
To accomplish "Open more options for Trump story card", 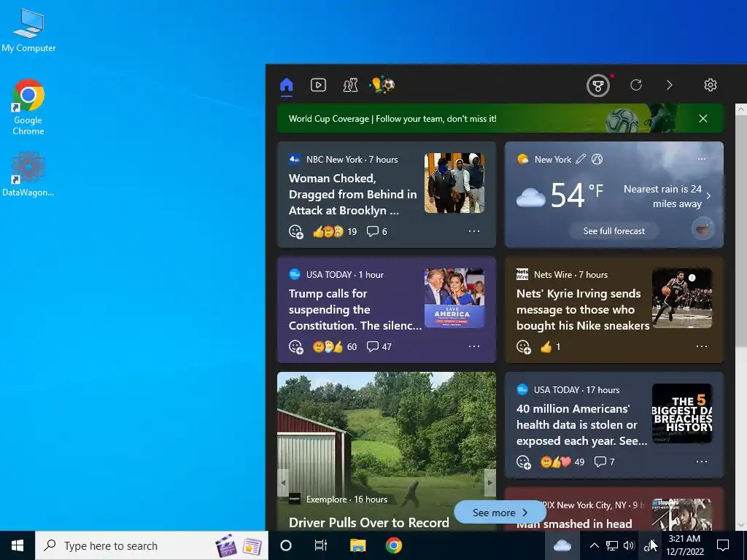I will [474, 346].
